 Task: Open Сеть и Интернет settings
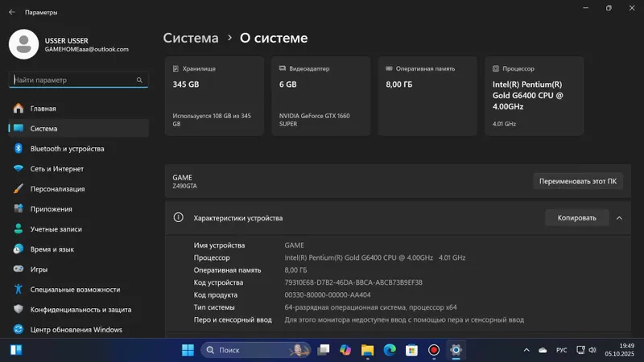78,169
